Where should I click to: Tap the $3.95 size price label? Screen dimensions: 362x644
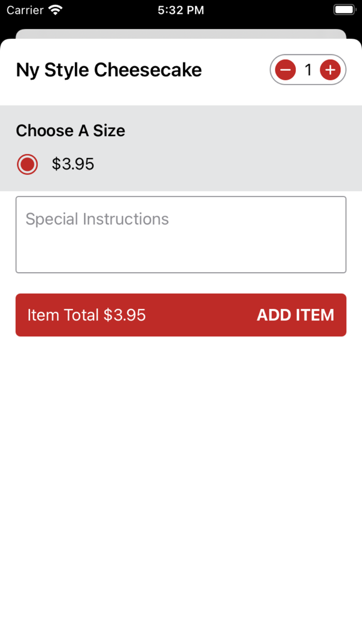tap(73, 165)
